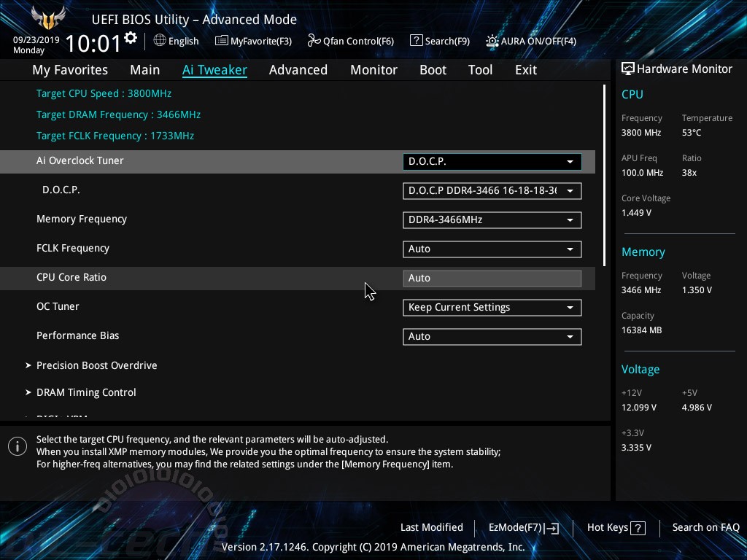Viewport: 747px width, 560px height.
Task: Open the My Favorites tab
Action: point(70,70)
